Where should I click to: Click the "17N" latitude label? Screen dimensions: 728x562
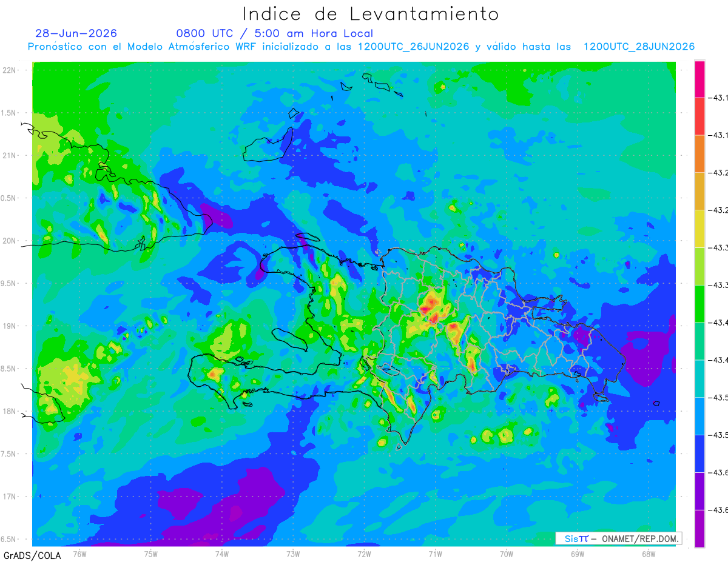click(x=10, y=497)
